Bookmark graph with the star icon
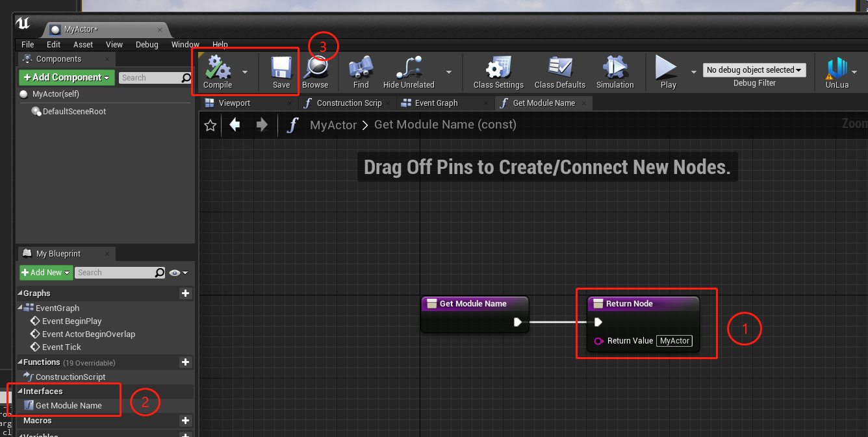The width and height of the screenshot is (868, 437). coord(210,125)
